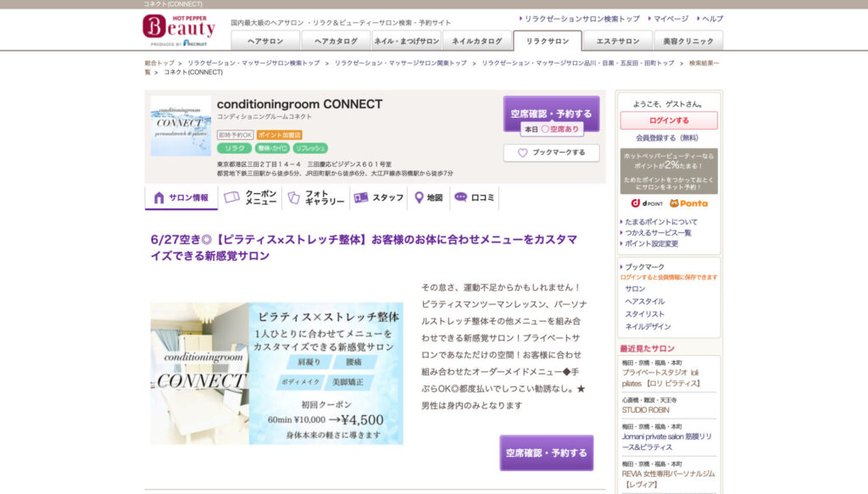The width and height of the screenshot is (868, 494).
Task: Click the クーポンメニュー coupon icon
Action: click(x=231, y=197)
